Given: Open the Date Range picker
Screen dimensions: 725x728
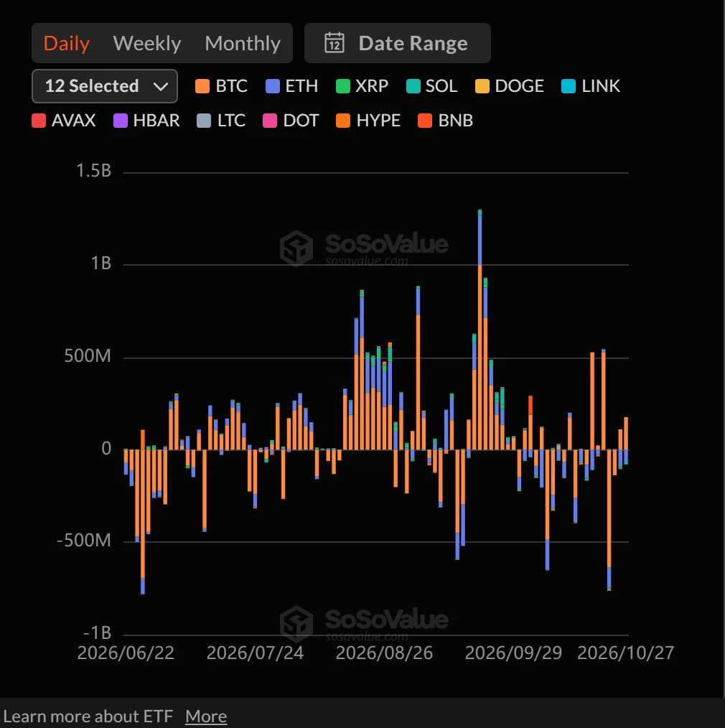Looking at the screenshot, I should 397,43.
